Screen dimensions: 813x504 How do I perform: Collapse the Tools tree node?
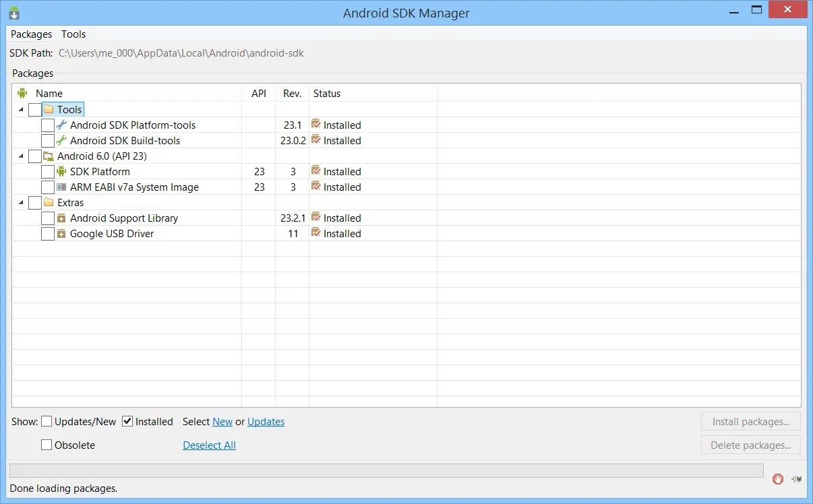(21, 109)
